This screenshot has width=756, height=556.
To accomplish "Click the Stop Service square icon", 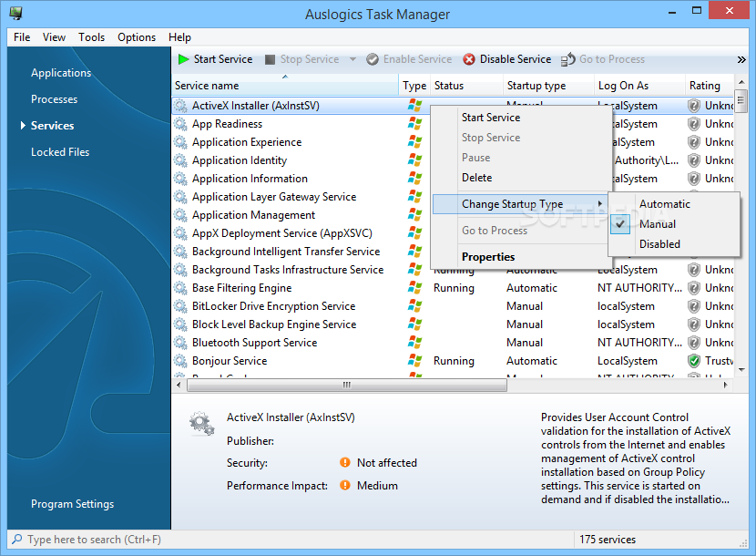I will pos(270,59).
